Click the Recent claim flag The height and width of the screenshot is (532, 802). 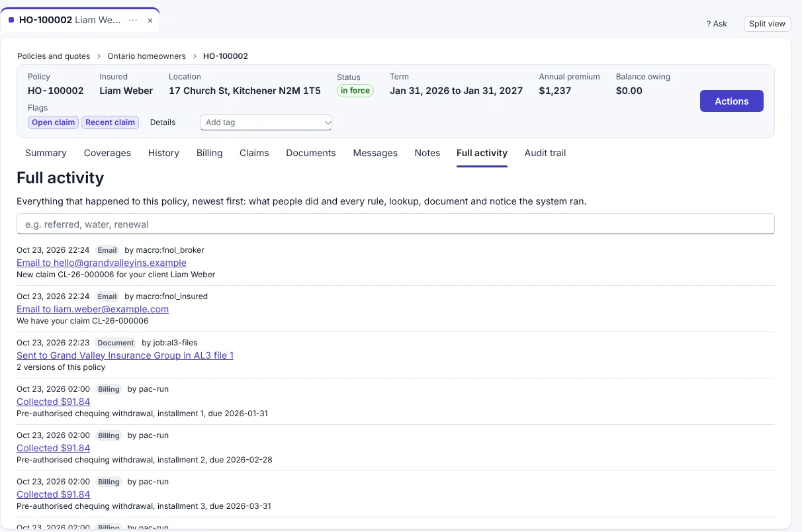[110, 122]
